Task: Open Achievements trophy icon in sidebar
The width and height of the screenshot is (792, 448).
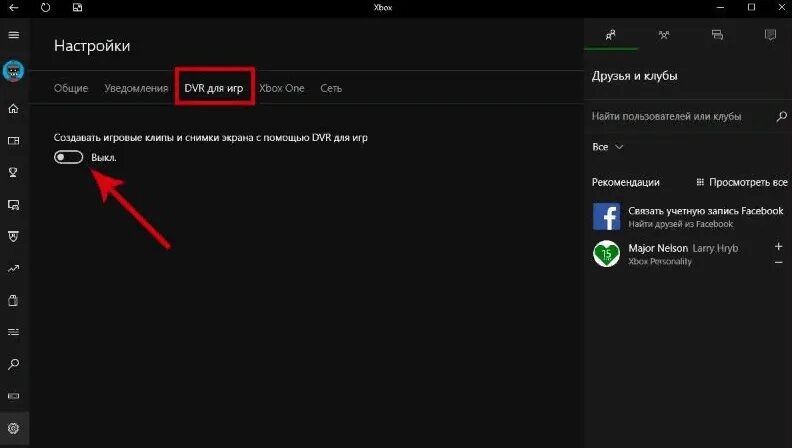Action: [14, 172]
